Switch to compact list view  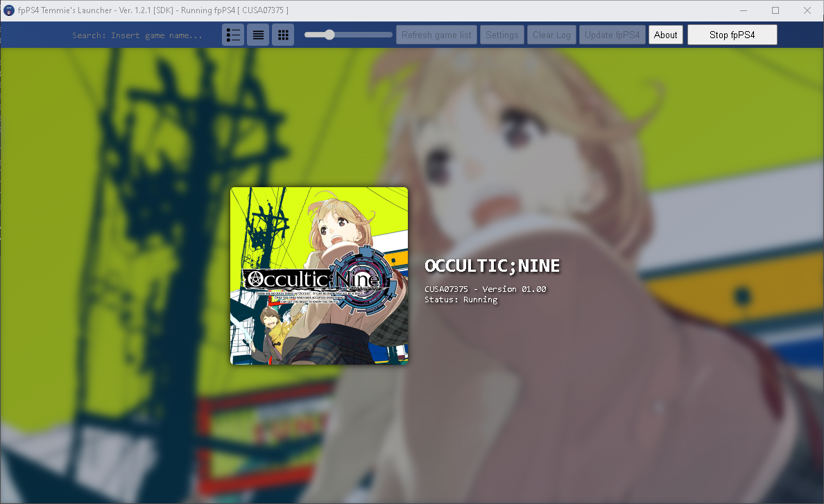coord(258,34)
